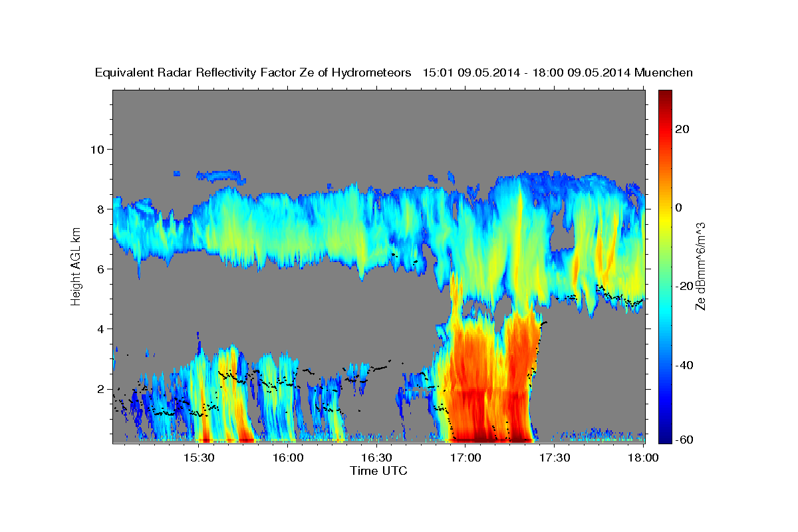This screenshot has width=798, height=532.
Task: Click the 17:00 time tick label
Action: [x=465, y=458]
